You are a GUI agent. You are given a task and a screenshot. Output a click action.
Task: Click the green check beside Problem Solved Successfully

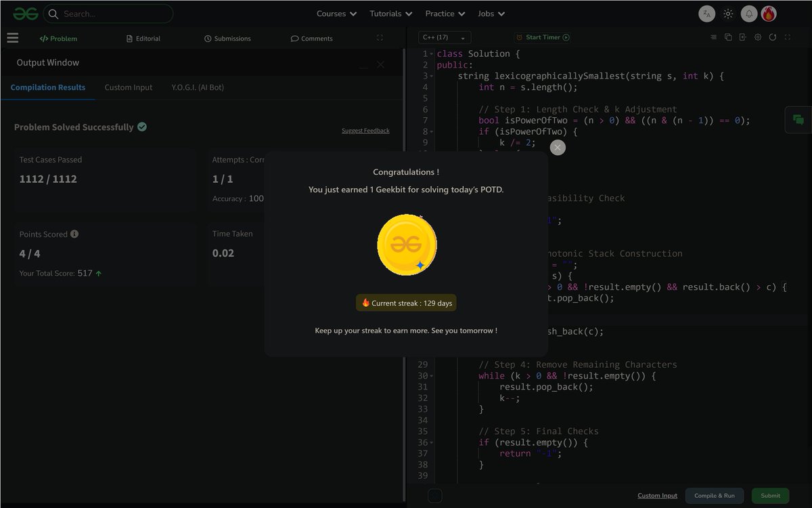142,126
